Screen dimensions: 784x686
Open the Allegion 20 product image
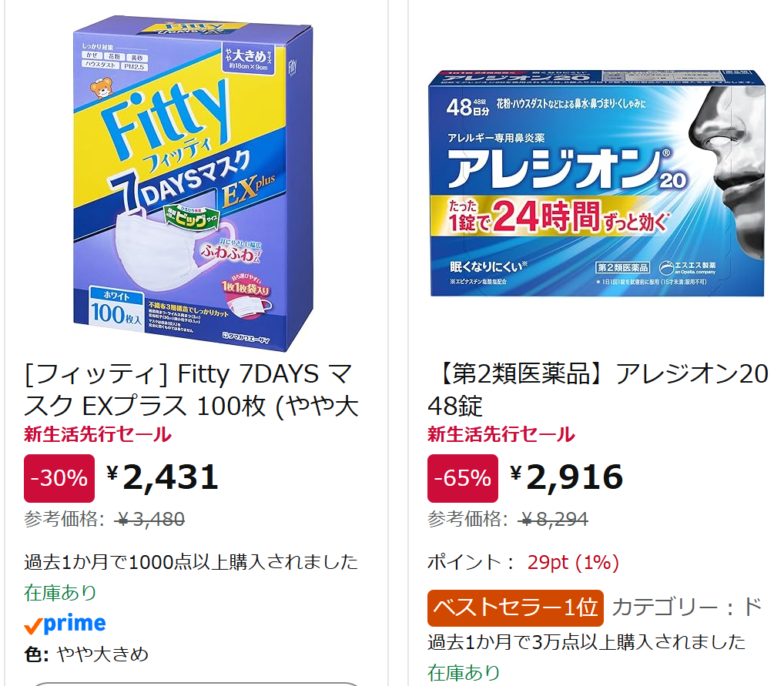pos(597,183)
